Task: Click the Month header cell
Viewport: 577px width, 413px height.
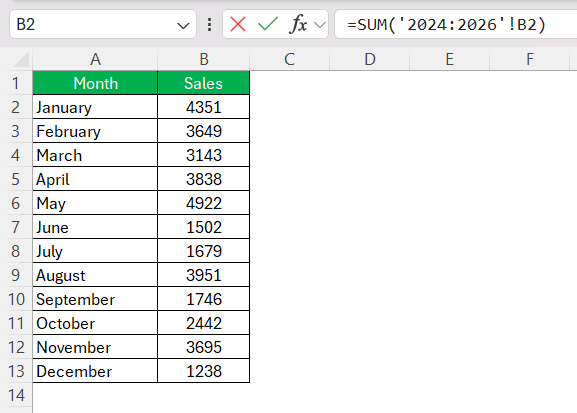Action: (95, 83)
